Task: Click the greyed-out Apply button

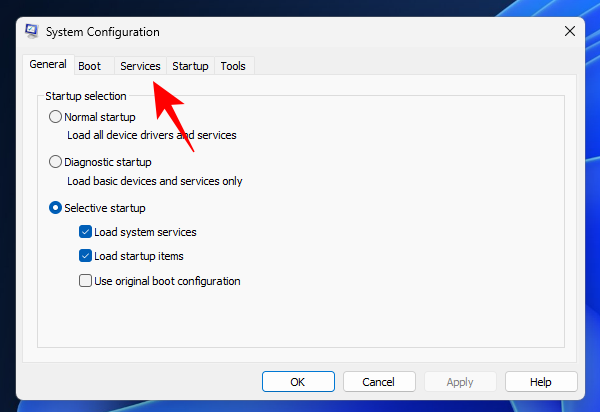Action: point(460,381)
